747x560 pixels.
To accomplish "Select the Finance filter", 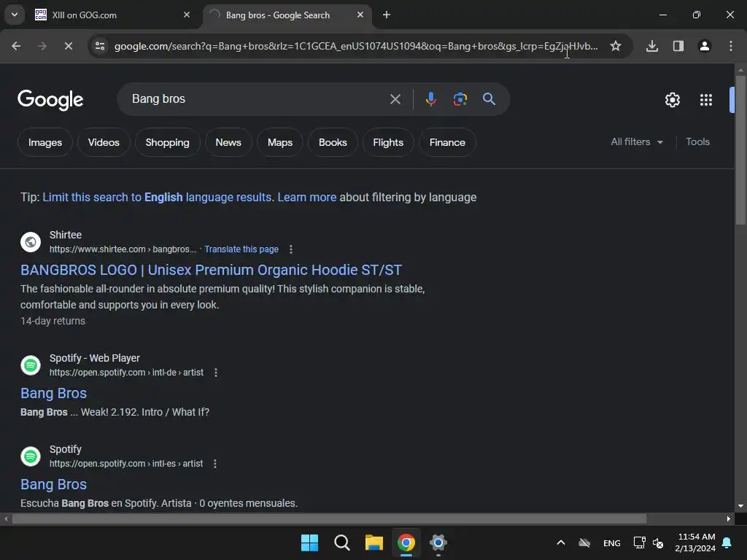I will point(447,142).
